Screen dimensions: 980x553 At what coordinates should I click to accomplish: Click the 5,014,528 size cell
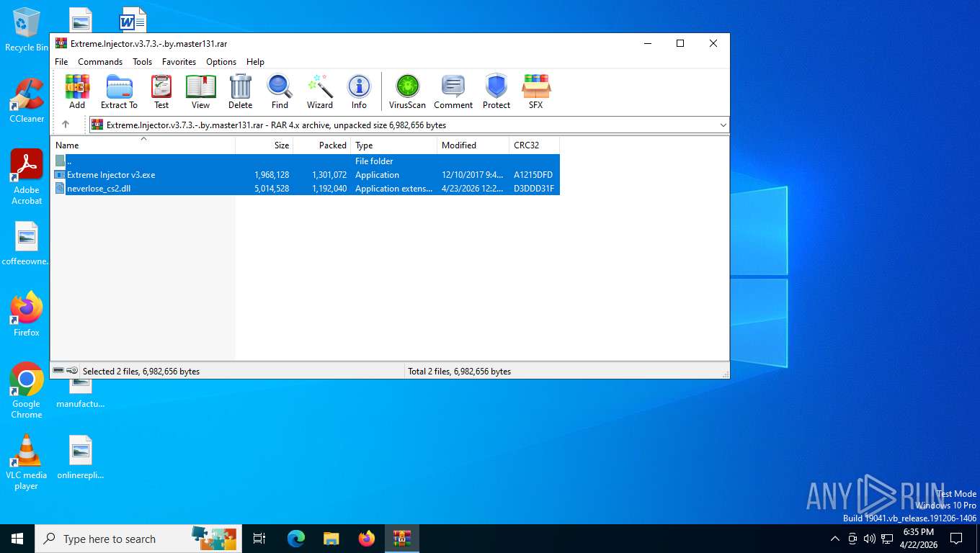[272, 189]
